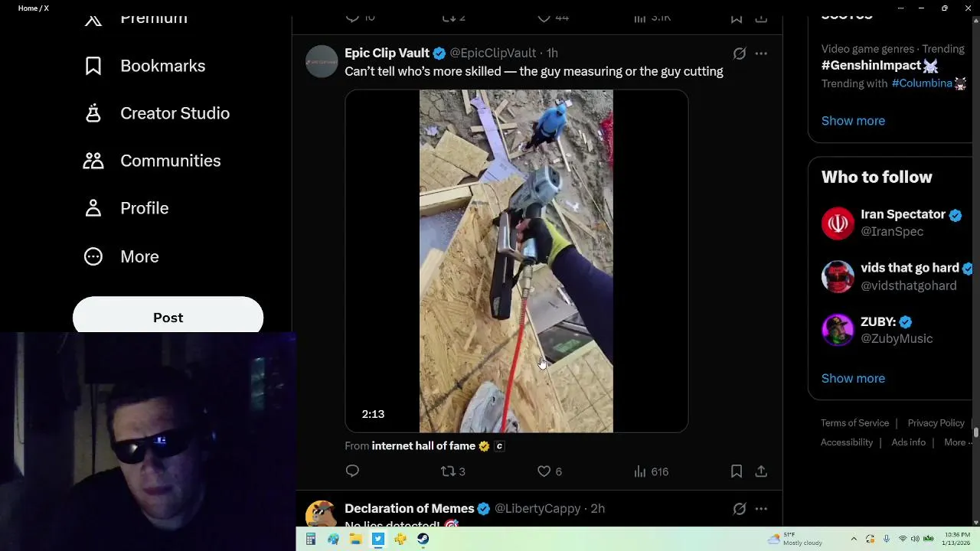This screenshot has width=980, height=551.
Task: Bookmark the Epic Clip Vault post
Action: [737, 471]
